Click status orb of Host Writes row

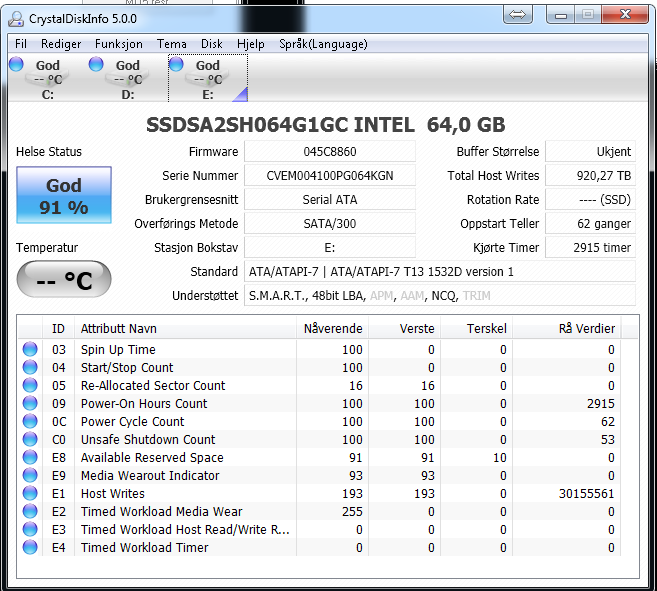30,493
